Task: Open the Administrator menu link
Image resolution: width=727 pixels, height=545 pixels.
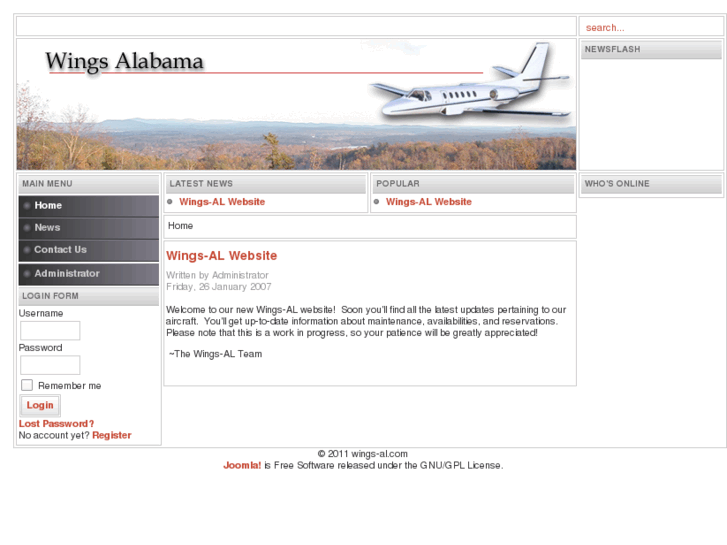Action: pos(89,274)
